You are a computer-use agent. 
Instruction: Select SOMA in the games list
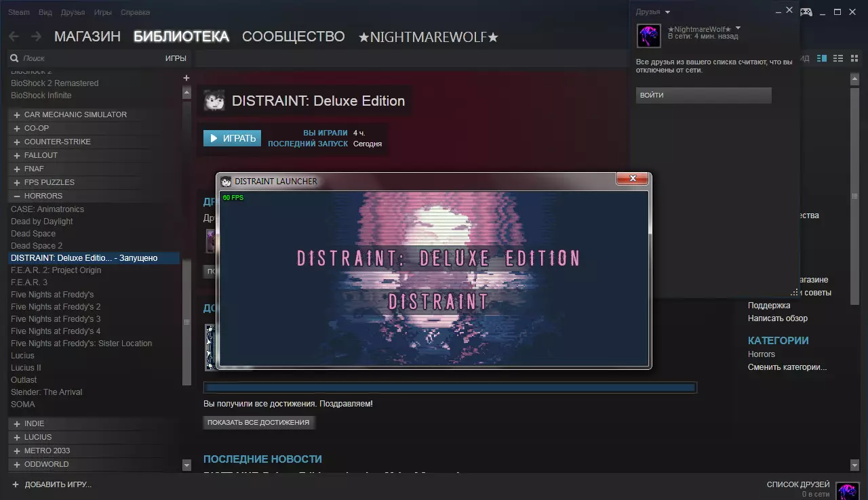pyautogui.click(x=23, y=404)
